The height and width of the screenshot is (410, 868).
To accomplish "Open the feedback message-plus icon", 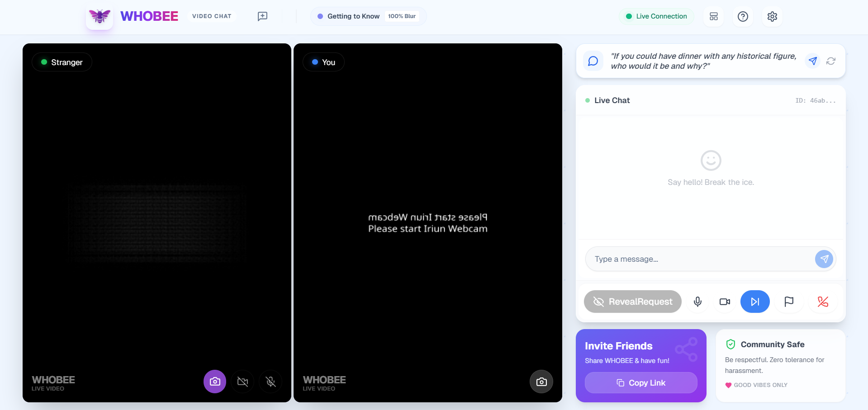I will click(x=262, y=16).
